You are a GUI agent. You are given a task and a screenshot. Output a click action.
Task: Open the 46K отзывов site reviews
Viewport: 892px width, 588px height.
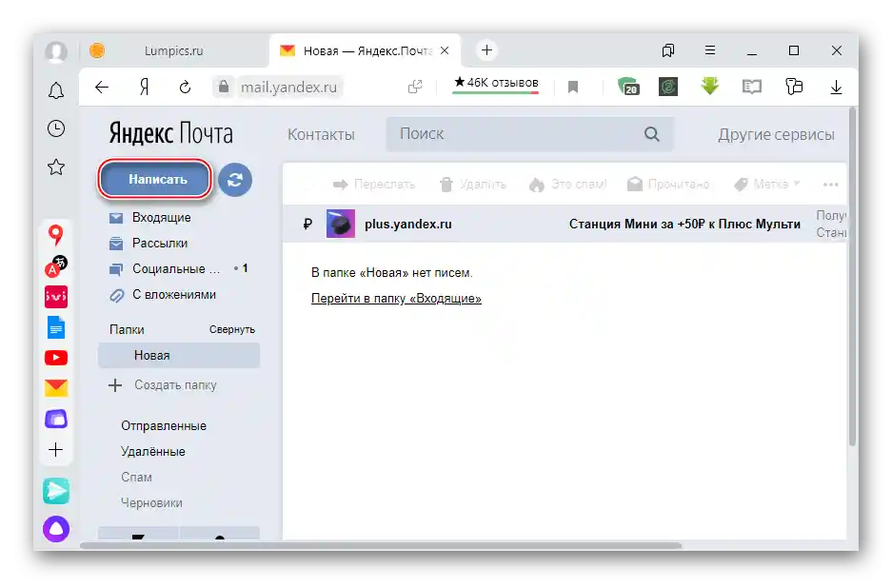click(x=496, y=83)
